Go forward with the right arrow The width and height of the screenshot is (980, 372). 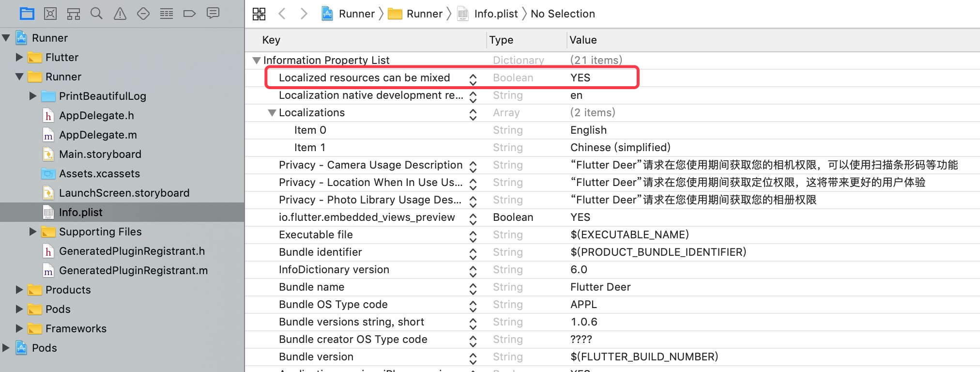(304, 14)
